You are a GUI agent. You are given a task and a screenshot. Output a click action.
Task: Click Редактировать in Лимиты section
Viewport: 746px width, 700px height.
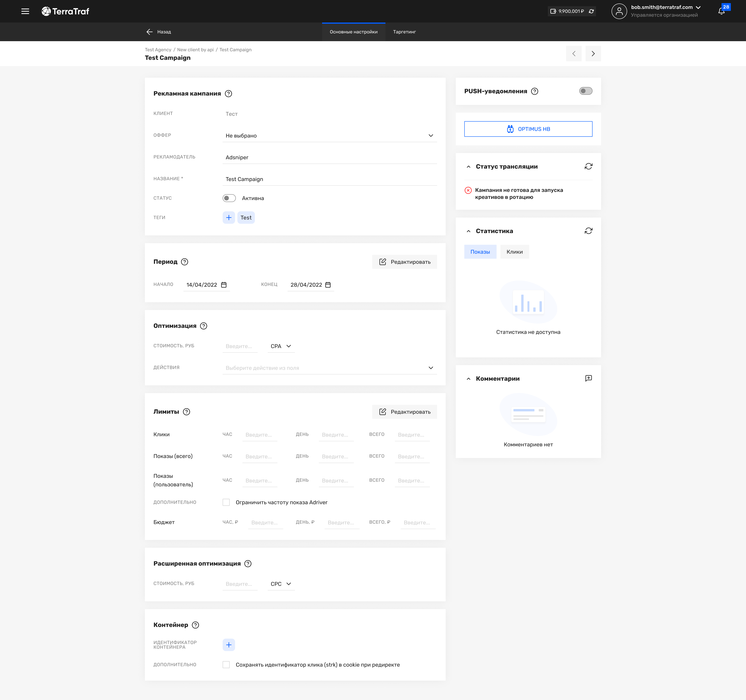coord(404,412)
